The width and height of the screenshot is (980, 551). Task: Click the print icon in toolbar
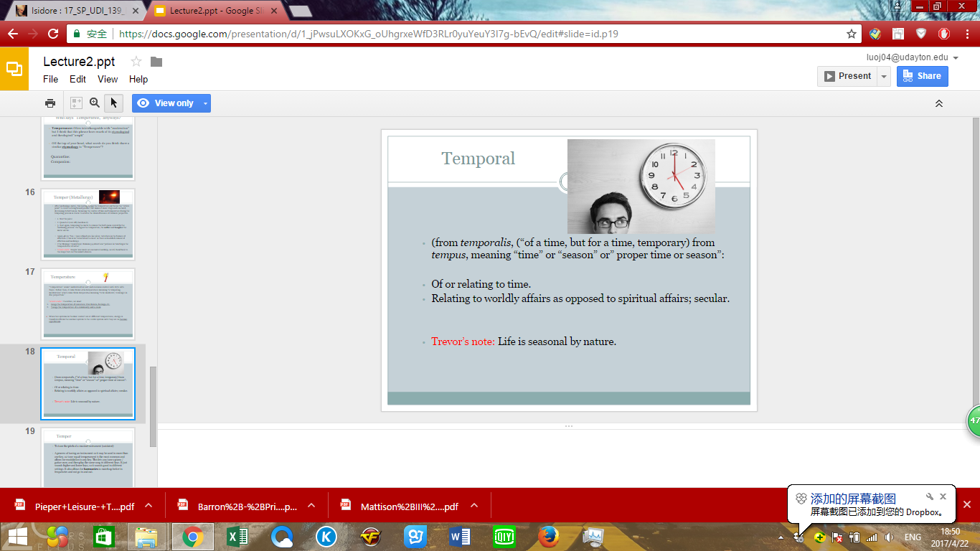(x=50, y=103)
